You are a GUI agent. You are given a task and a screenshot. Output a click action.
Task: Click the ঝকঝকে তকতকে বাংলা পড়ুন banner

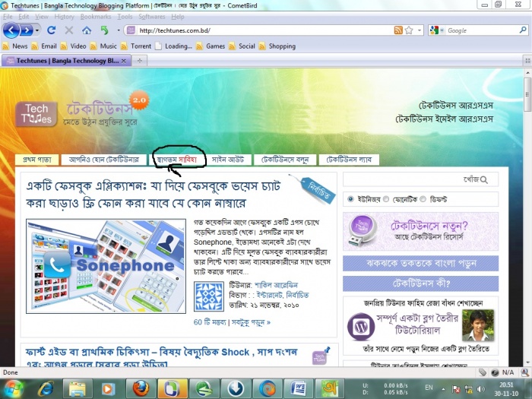tap(421, 264)
